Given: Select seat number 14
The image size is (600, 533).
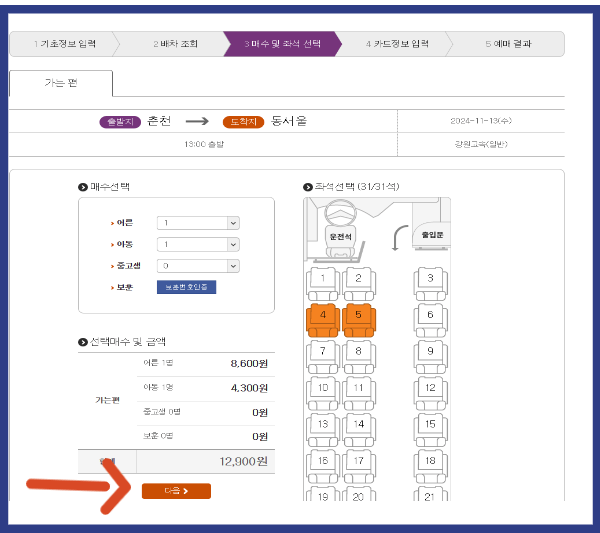Looking at the screenshot, I should click(x=359, y=430).
